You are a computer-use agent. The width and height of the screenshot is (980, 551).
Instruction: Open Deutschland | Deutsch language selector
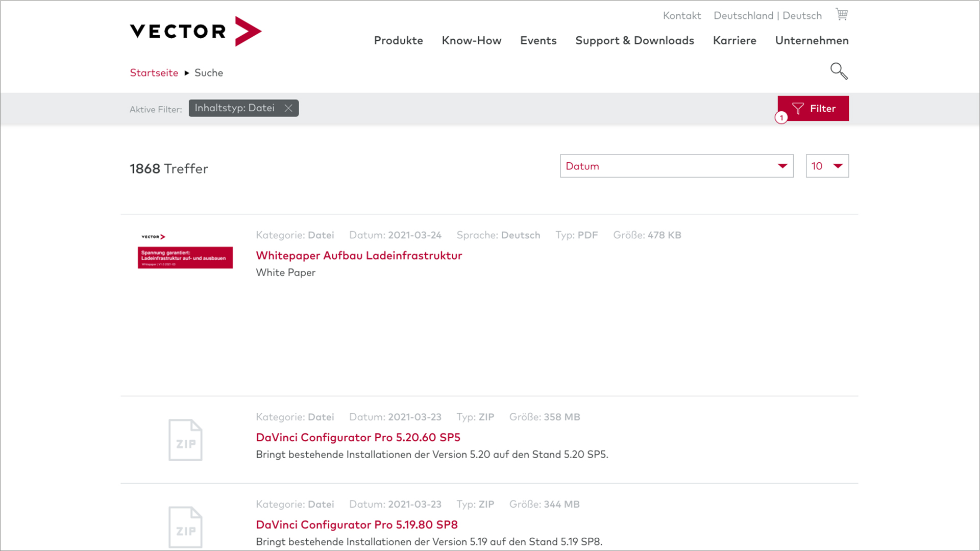click(x=767, y=15)
